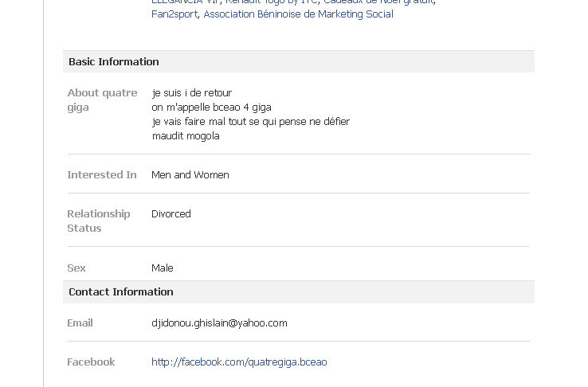Click the Divorced status text

tap(171, 213)
